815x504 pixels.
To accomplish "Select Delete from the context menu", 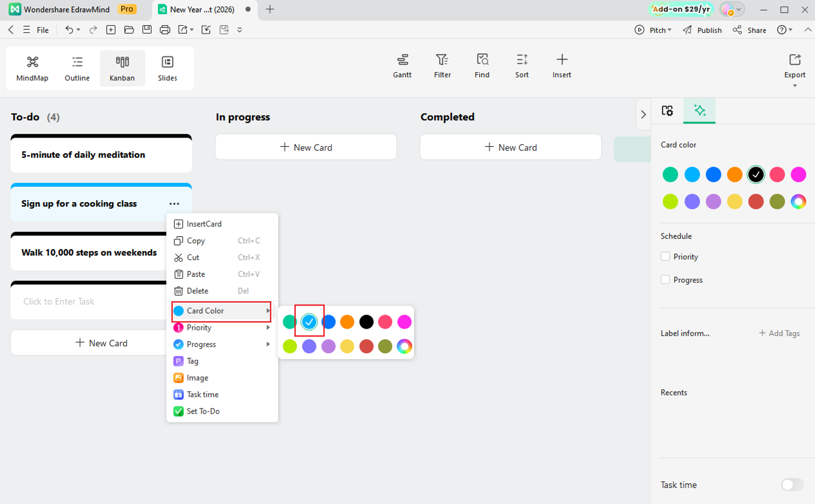I will point(197,291).
